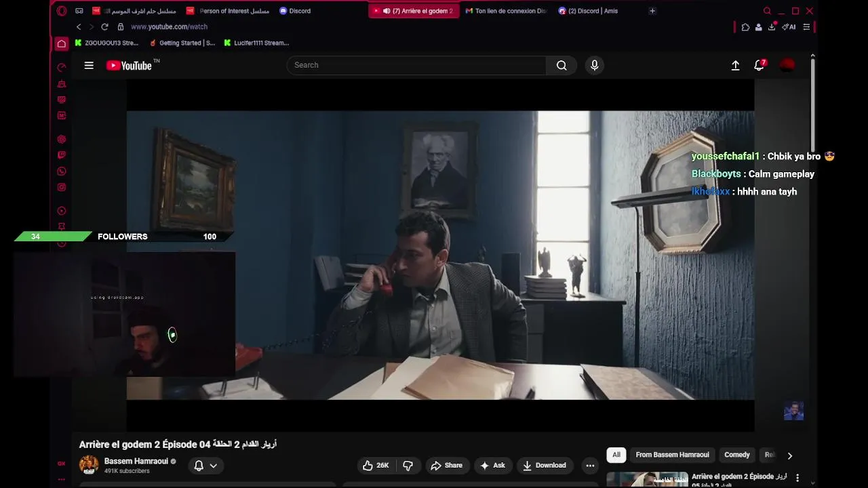
Task: Toggle audio on the 'Arrière el godem' tab speaker
Action: point(387,11)
